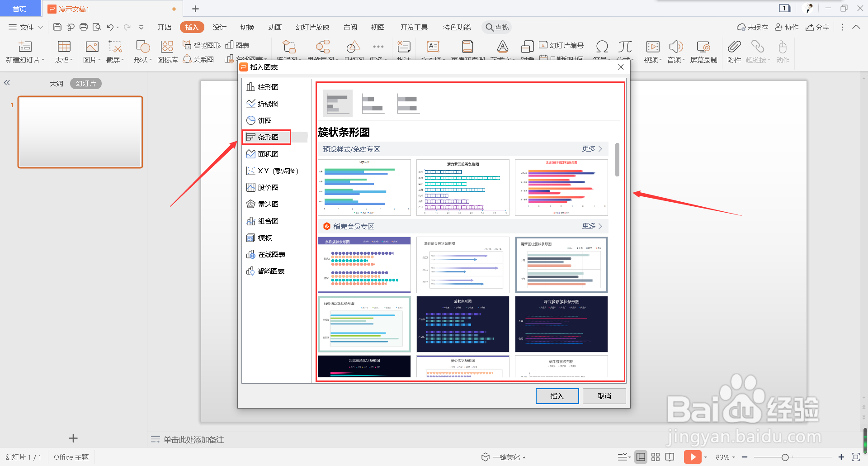This screenshot has height=466, width=868.
Task: Switch panel to Outline (大纲) view
Action: click(x=57, y=84)
